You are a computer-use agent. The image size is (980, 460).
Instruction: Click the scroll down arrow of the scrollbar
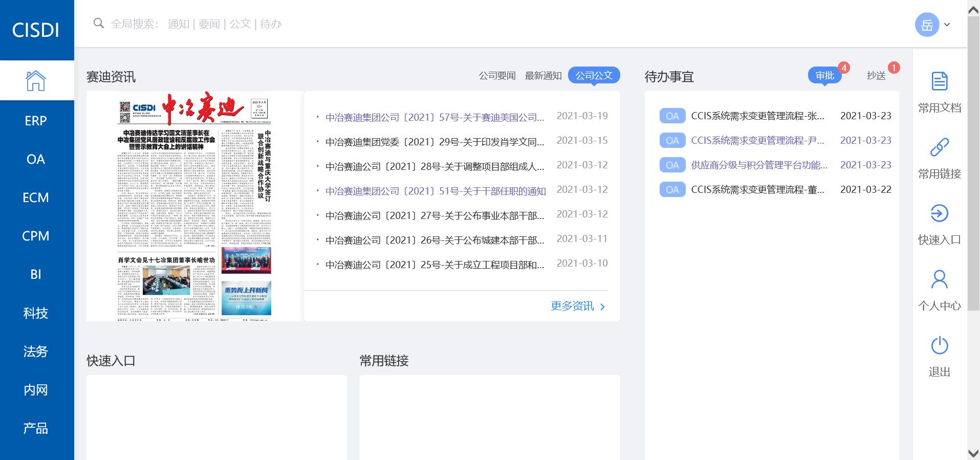click(973, 453)
